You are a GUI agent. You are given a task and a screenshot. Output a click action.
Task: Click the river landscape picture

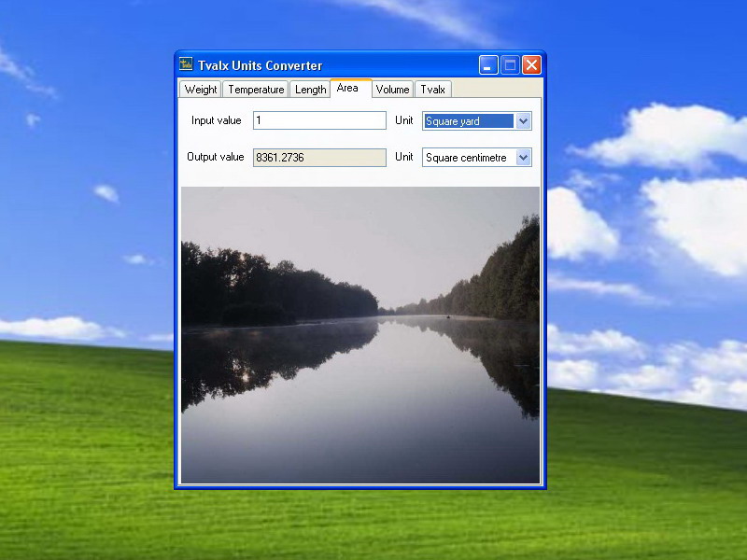[x=360, y=335]
